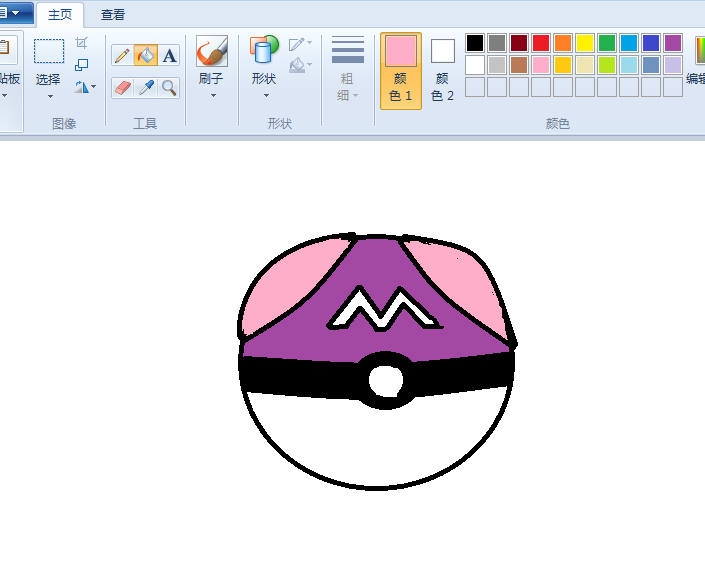Click the shape Fill icon
Image resolution: width=705 pixels, height=580 pixels.
pyautogui.click(x=296, y=65)
